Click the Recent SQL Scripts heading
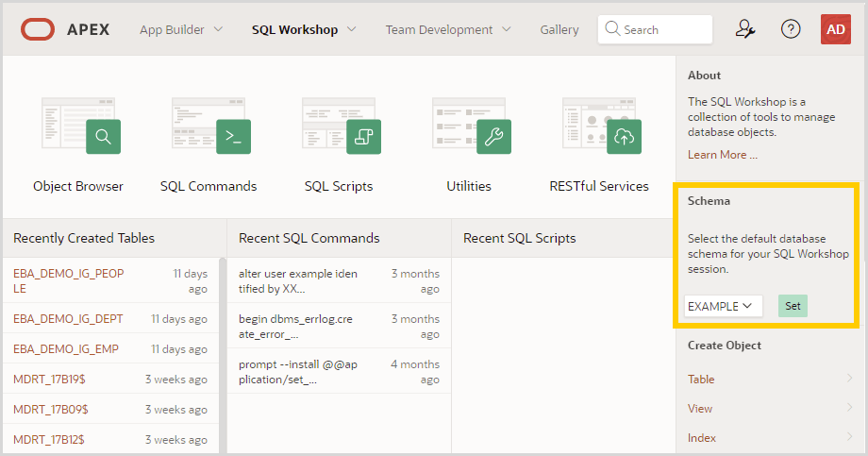The height and width of the screenshot is (456, 868). pos(519,238)
